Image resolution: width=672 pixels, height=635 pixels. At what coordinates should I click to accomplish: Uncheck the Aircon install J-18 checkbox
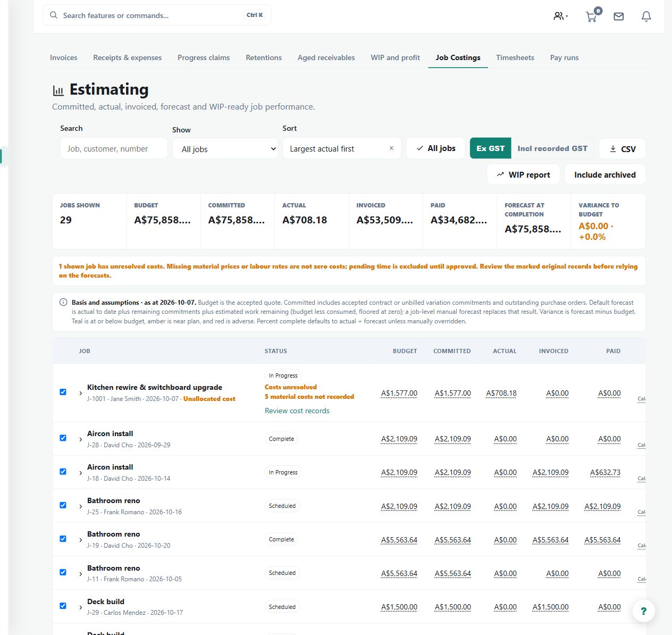(63, 471)
